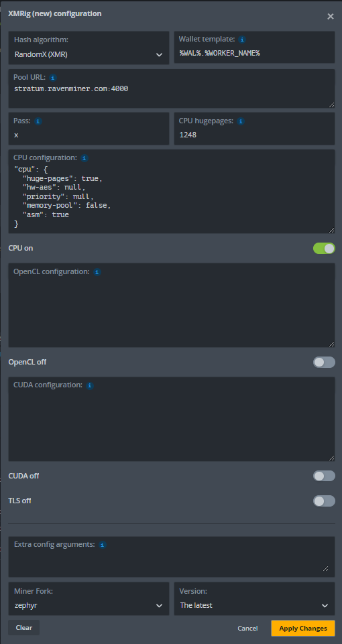This screenshot has width=342, height=644.
Task: Click into the Pool URL text field
Action: [172, 88]
